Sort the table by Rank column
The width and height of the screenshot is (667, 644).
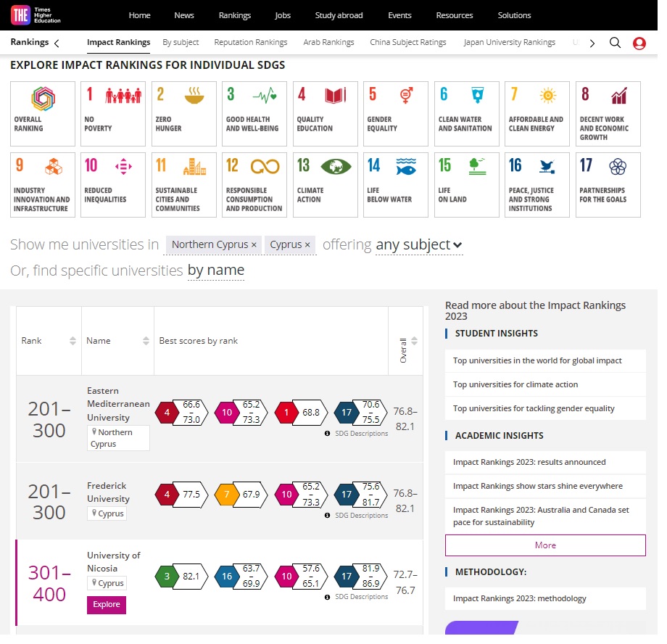click(72, 341)
